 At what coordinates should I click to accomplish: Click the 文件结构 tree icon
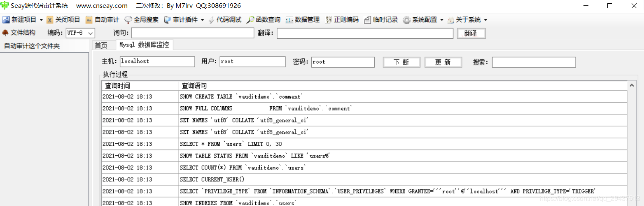5,33
